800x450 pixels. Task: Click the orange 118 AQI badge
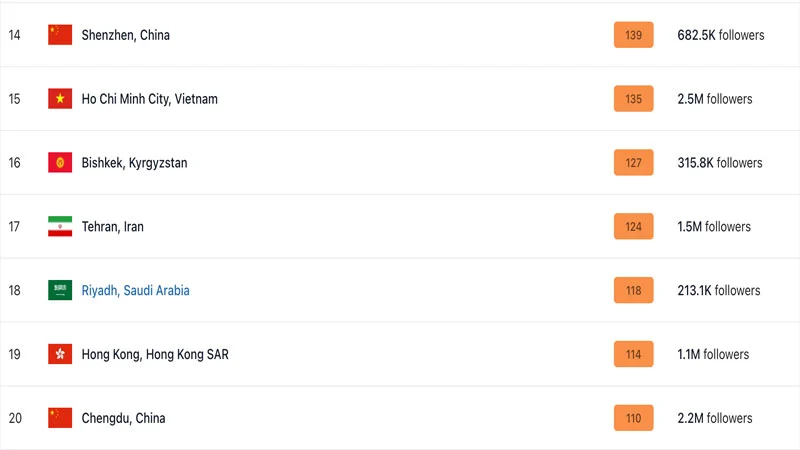pyautogui.click(x=633, y=291)
